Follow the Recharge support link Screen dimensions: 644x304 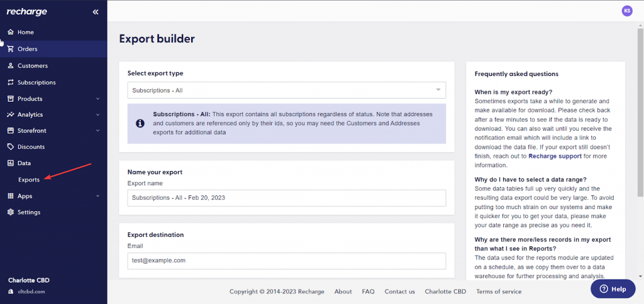[555, 156]
